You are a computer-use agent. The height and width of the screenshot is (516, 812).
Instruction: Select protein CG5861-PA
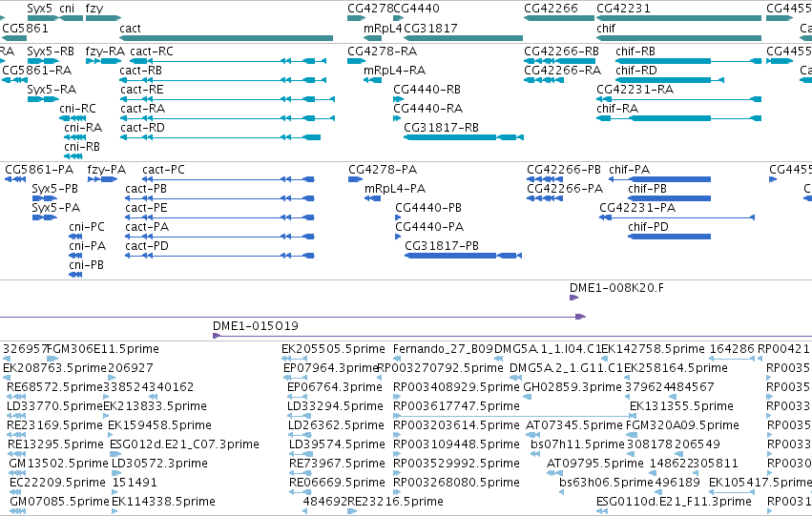[x=15, y=179]
